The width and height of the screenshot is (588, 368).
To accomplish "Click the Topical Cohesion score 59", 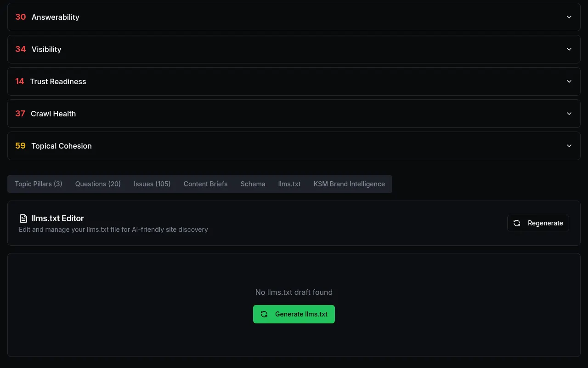I will click(x=21, y=146).
